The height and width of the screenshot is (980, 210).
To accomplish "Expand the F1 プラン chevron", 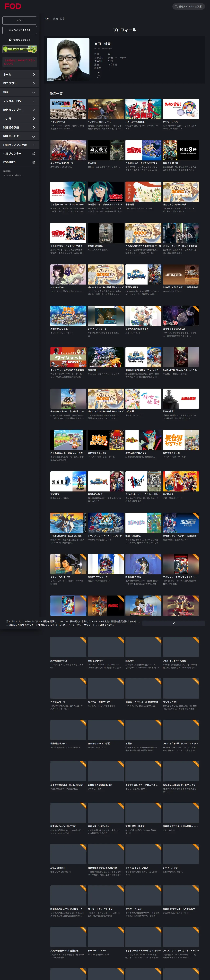I will coord(34,83).
